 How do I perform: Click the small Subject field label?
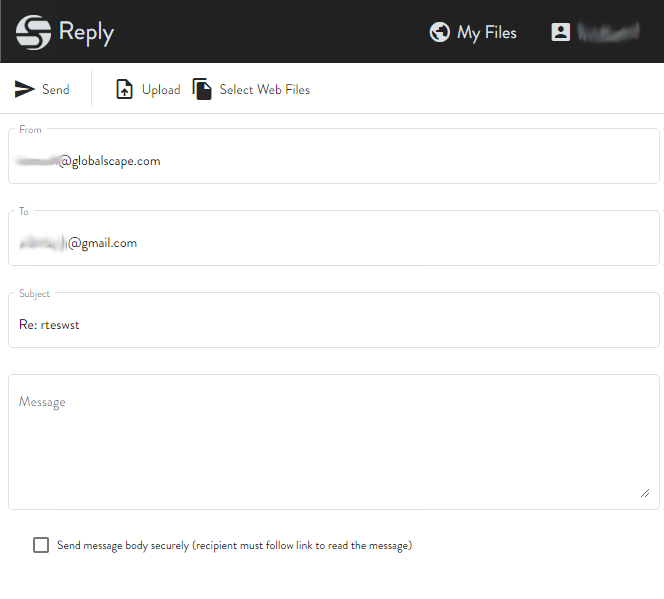[34, 294]
